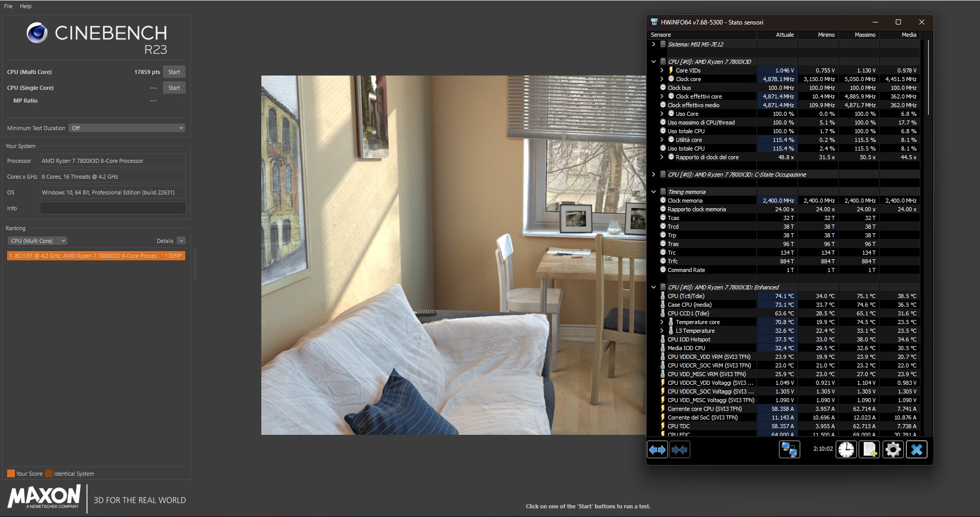
Task: Open the Minimum Test Duration dropdown
Action: pyautogui.click(x=127, y=128)
